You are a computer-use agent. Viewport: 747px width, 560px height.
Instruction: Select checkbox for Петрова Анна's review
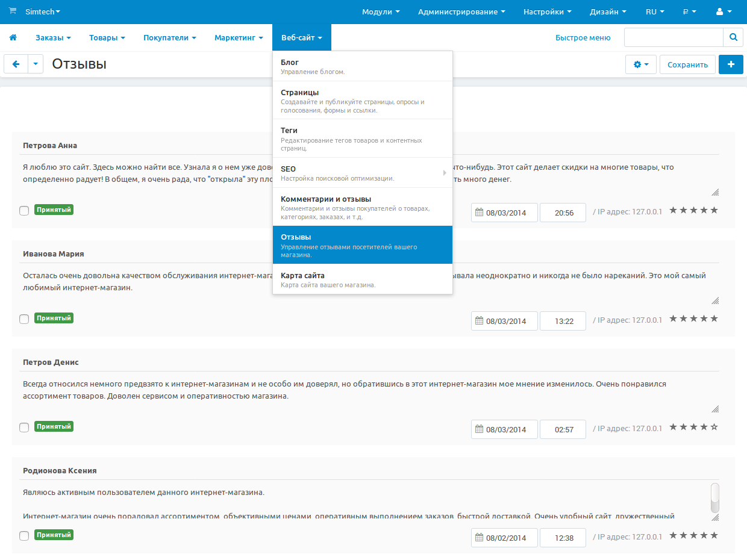click(x=24, y=211)
